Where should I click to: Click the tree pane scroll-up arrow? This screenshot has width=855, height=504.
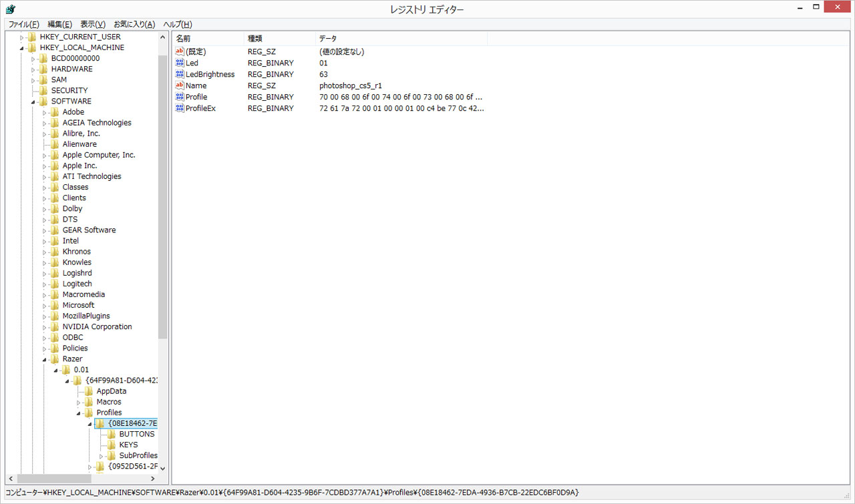[162, 37]
